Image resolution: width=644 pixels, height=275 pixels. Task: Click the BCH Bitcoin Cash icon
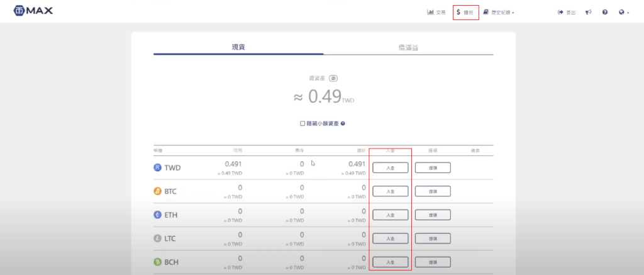157,262
